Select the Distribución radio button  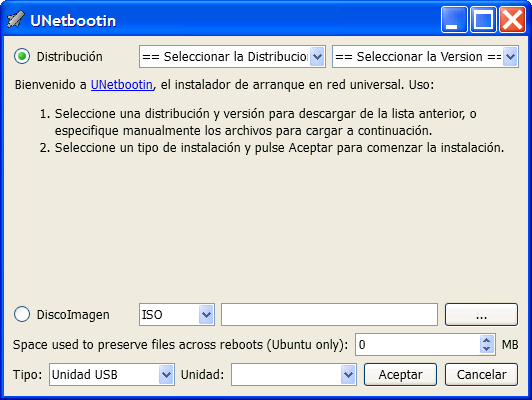(x=22, y=56)
